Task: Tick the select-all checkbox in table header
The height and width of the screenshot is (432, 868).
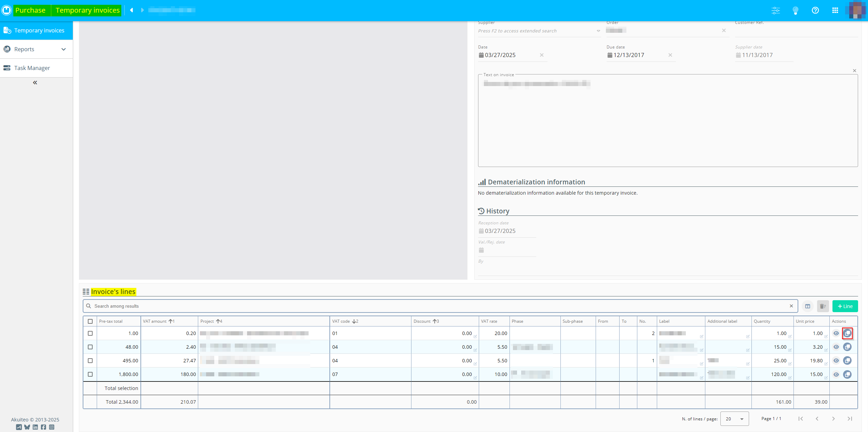Action: [x=90, y=321]
